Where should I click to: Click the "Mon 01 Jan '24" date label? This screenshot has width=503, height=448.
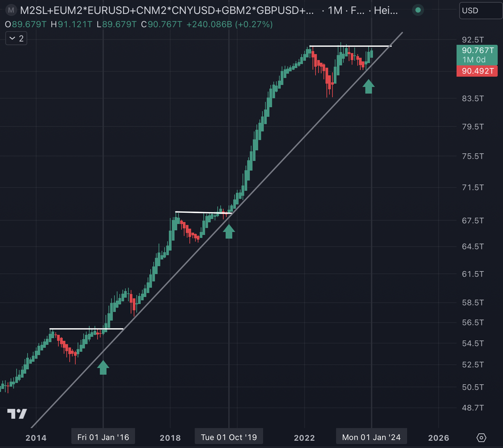(371, 437)
